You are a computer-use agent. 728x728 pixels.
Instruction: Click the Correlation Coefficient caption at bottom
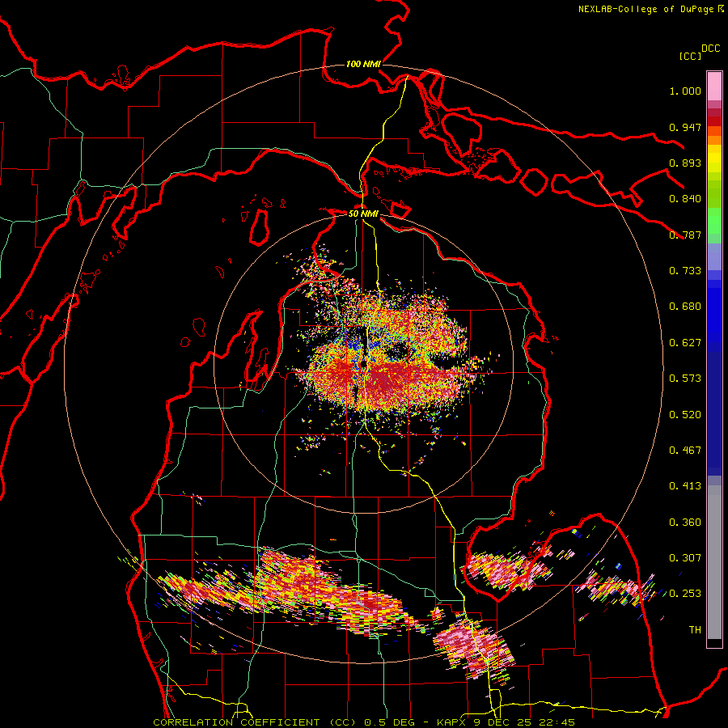tap(364, 722)
